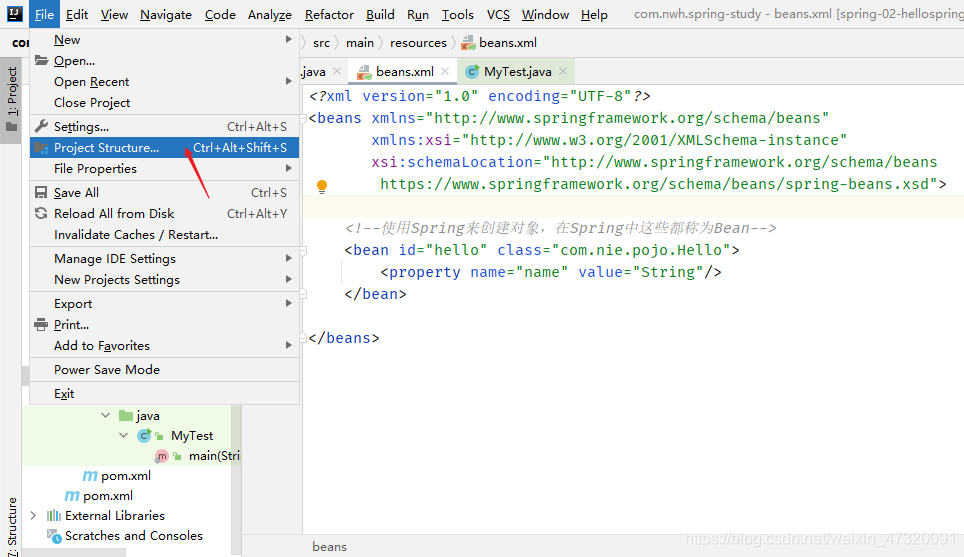Open the Analyze menu

270,14
